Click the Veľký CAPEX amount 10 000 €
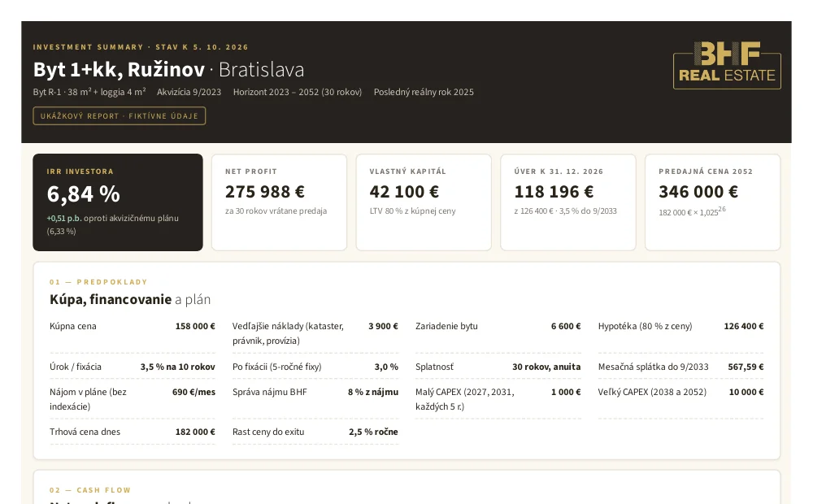This screenshot has height=504, width=813. click(x=746, y=392)
